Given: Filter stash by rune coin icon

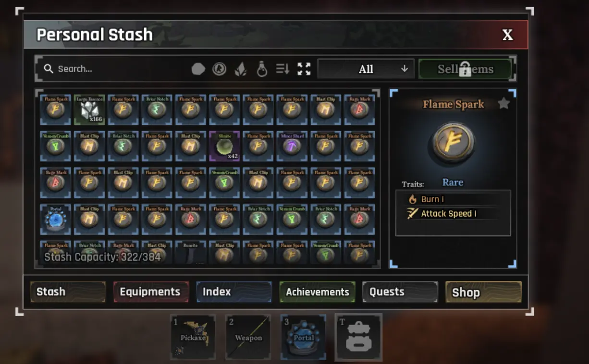Looking at the screenshot, I should [x=220, y=69].
